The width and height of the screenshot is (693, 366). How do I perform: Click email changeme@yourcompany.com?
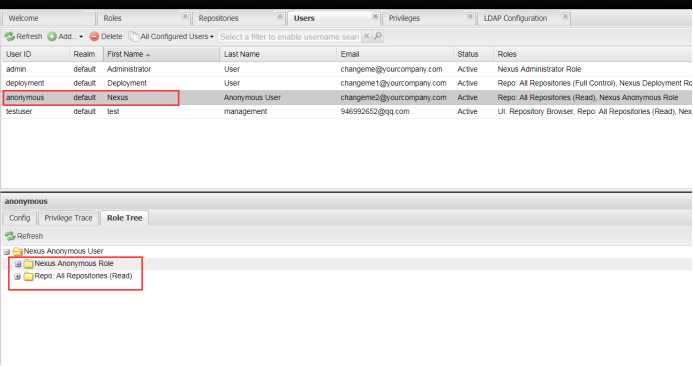(x=391, y=69)
